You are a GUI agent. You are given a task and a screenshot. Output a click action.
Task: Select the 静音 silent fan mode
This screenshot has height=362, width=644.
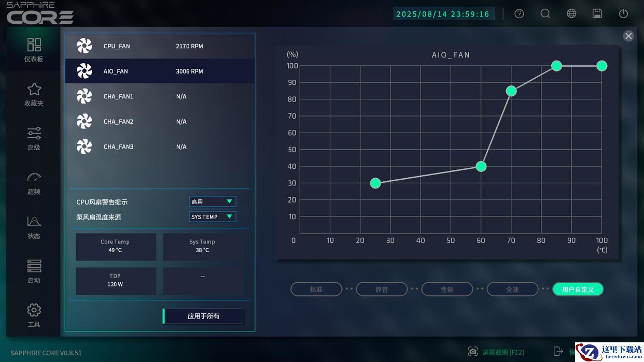(x=382, y=289)
